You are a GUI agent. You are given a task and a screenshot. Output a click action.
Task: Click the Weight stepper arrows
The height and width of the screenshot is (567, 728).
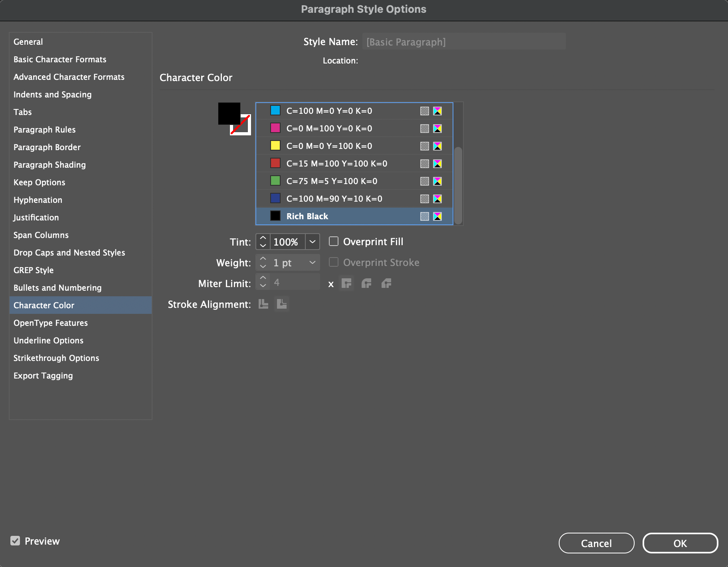point(263,262)
